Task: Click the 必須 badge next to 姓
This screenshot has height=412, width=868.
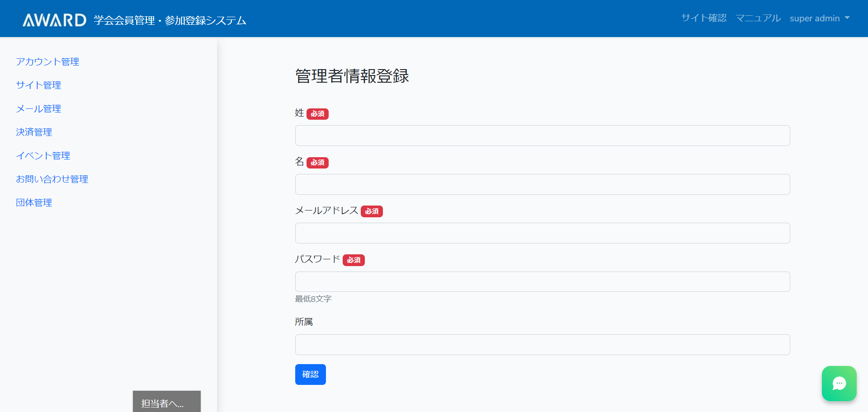Action: click(x=317, y=114)
